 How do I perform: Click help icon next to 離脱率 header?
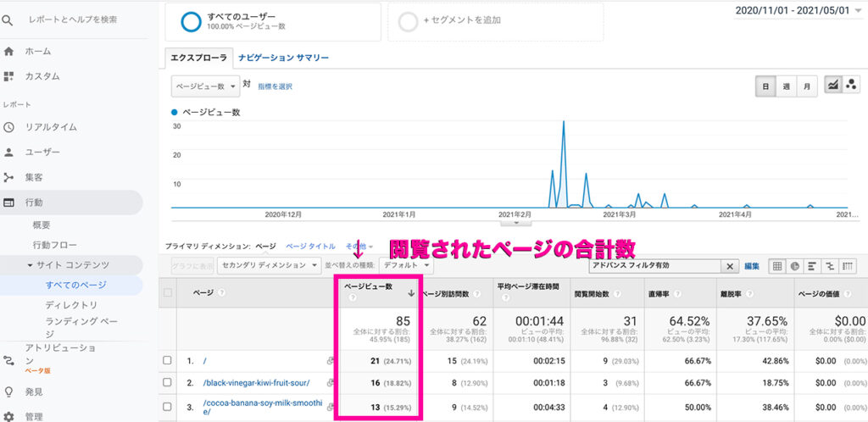coord(749,294)
